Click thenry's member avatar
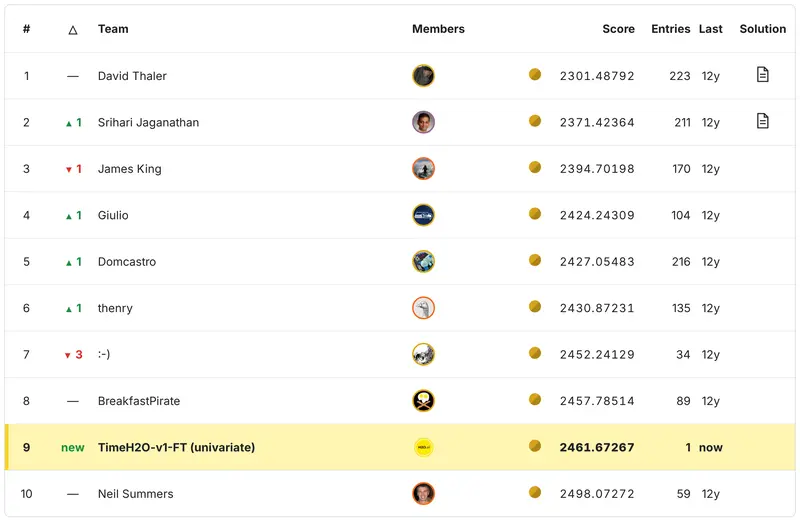The image size is (800, 520). click(423, 308)
